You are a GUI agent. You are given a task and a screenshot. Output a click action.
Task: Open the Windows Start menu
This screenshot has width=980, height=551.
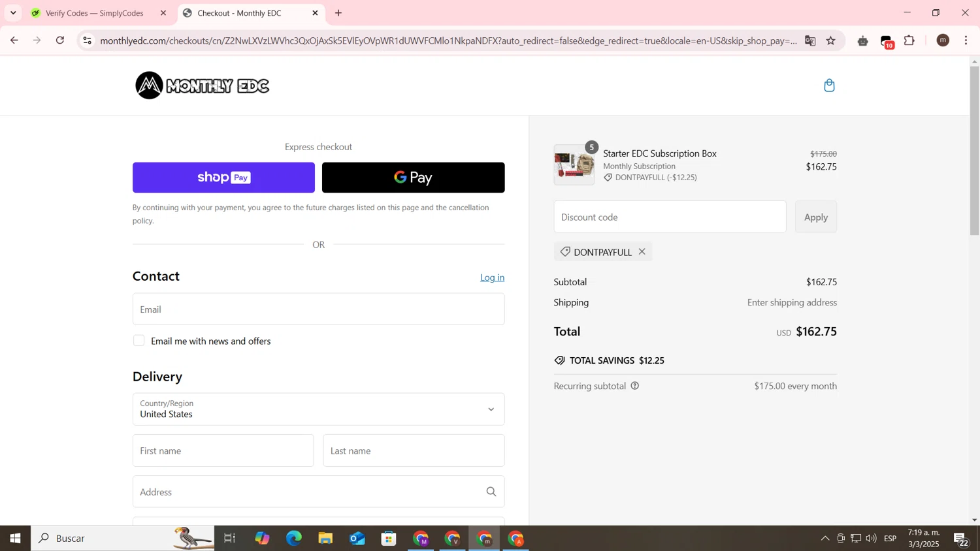pos(15,539)
